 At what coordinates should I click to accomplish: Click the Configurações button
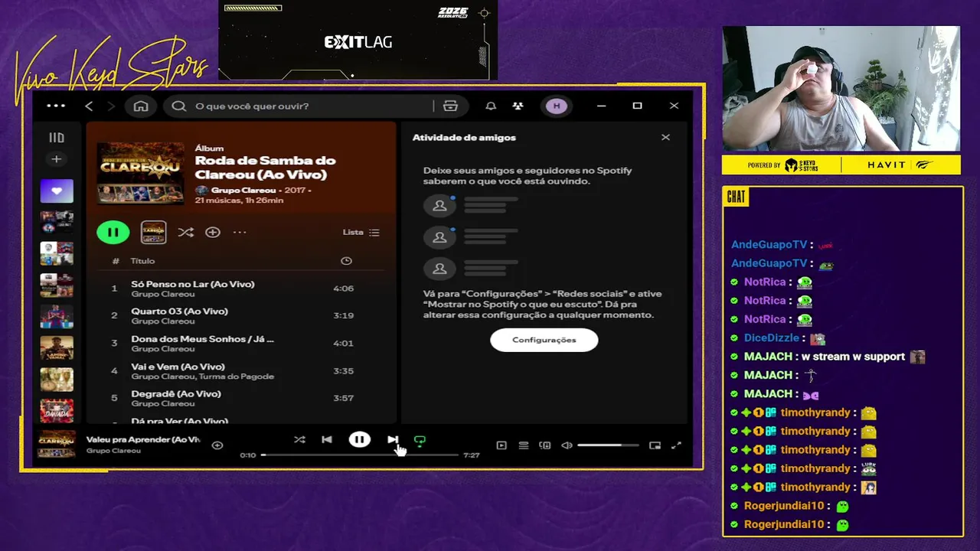click(x=544, y=340)
